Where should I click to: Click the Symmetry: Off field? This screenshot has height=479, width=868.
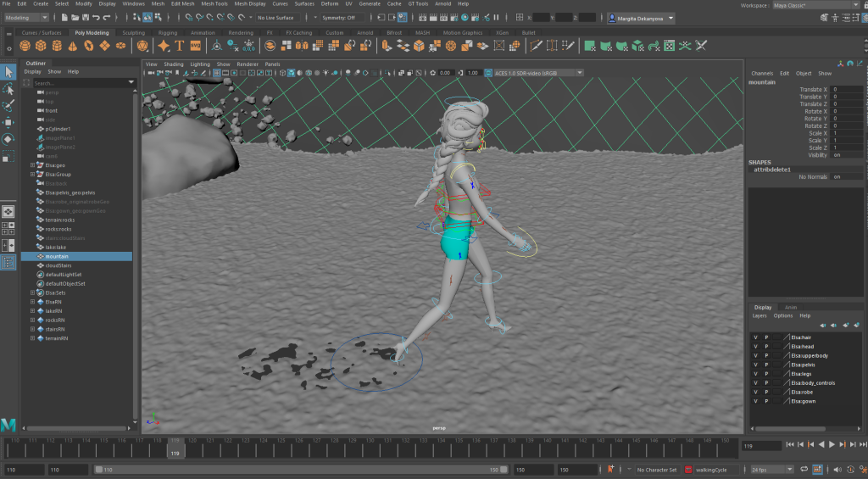click(x=342, y=18)
